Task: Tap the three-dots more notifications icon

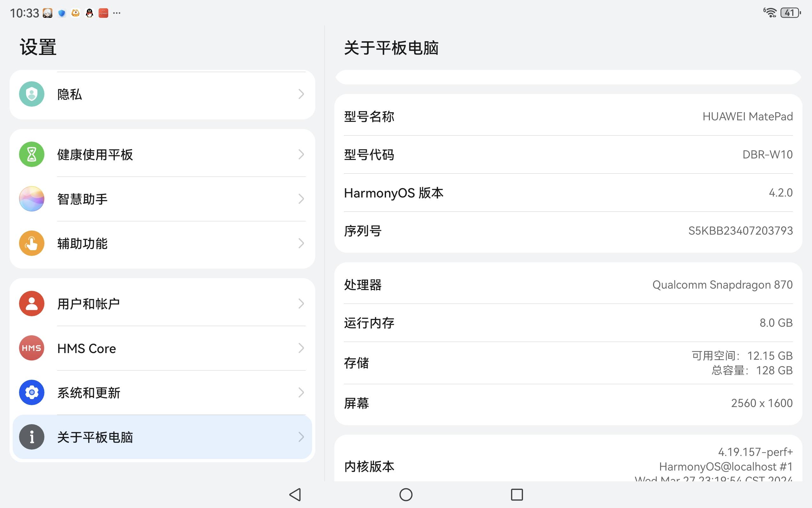Action: (x=117, y=13)
